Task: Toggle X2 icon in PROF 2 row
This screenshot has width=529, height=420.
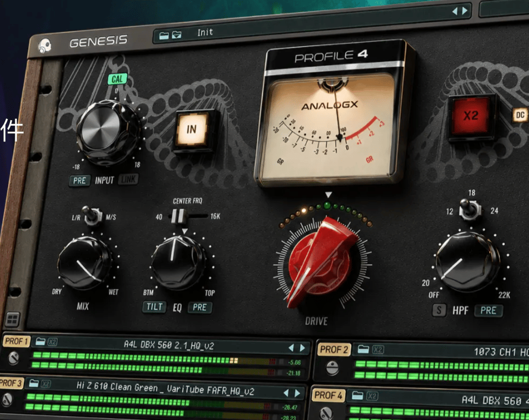Action: point(378,350)
